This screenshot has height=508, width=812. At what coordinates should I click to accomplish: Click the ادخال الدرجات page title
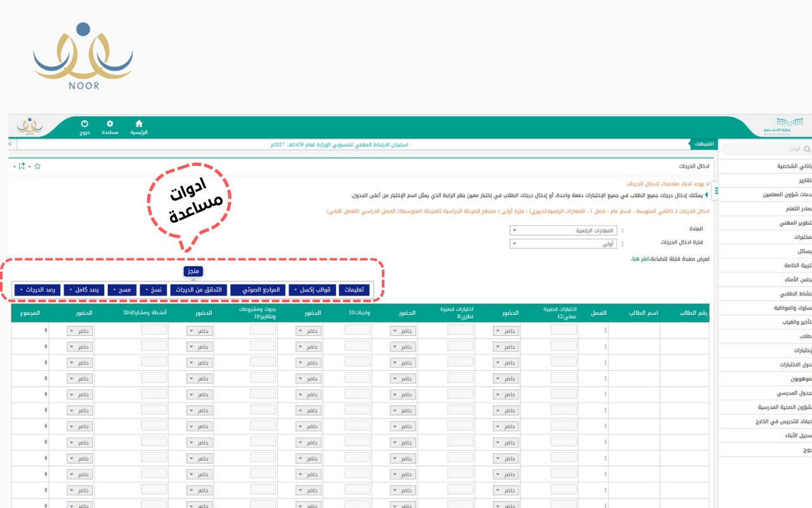coord(695,166)
